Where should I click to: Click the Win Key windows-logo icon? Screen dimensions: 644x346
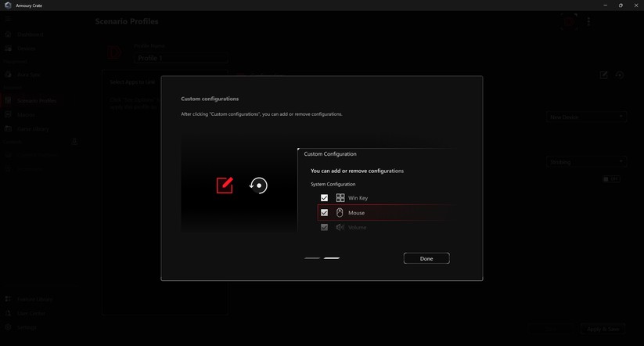(340, 197)
